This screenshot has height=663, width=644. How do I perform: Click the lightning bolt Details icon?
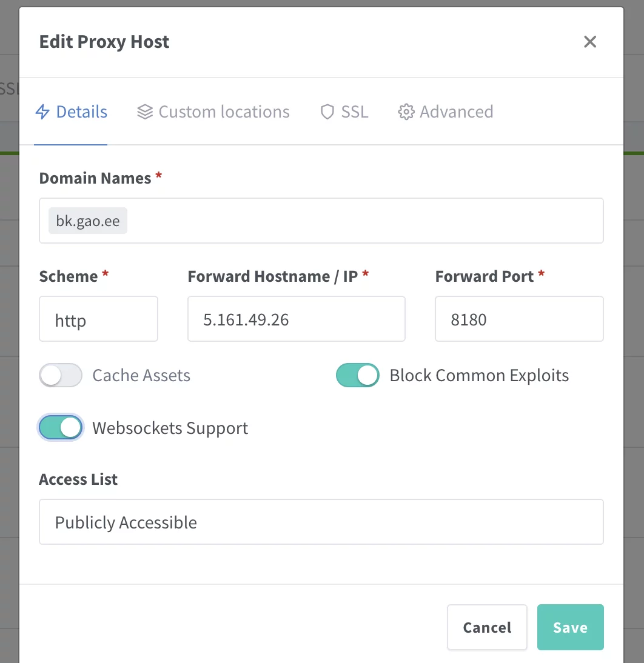(42, 112)
